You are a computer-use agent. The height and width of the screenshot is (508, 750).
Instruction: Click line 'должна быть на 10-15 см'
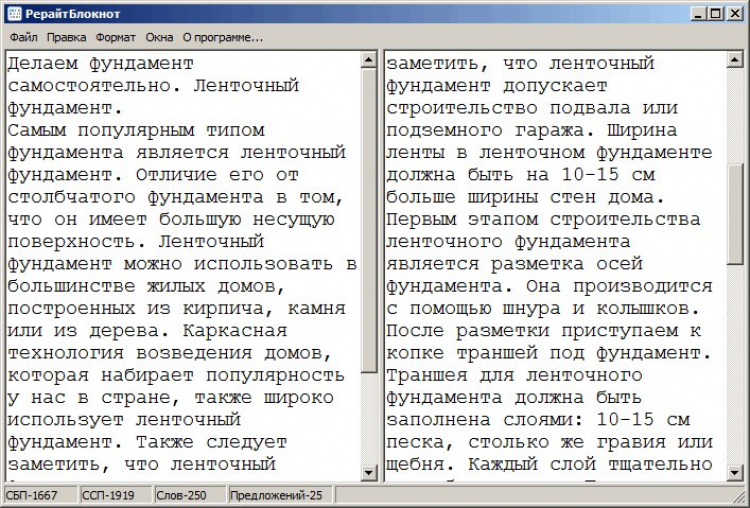520,175
